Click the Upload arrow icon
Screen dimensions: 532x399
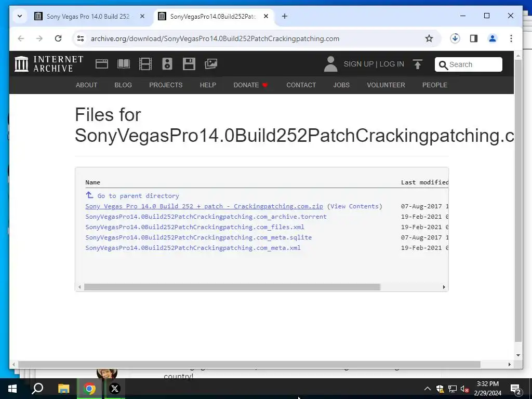[418, 64]
